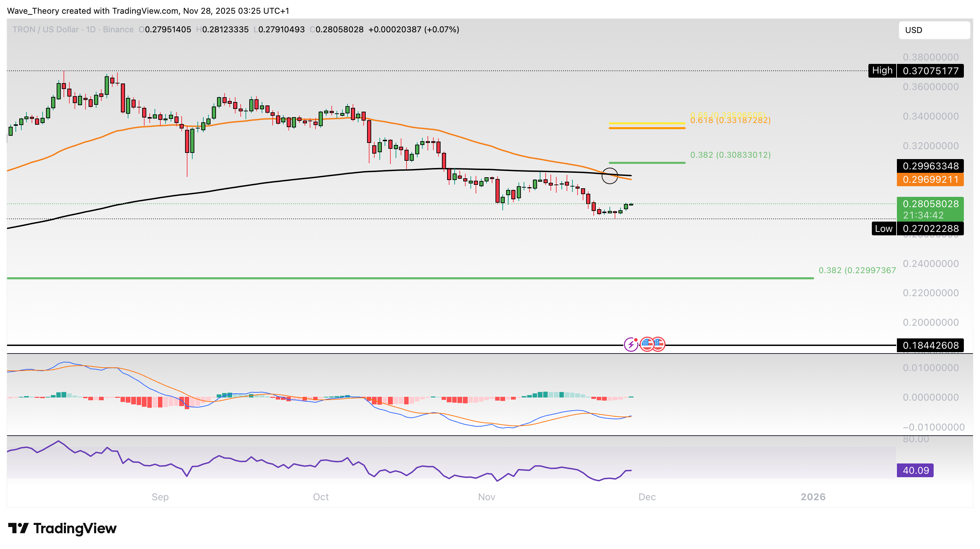Click the purple lightning bolt event icon on the chart

pyautogui.click(x=631, y=345)
